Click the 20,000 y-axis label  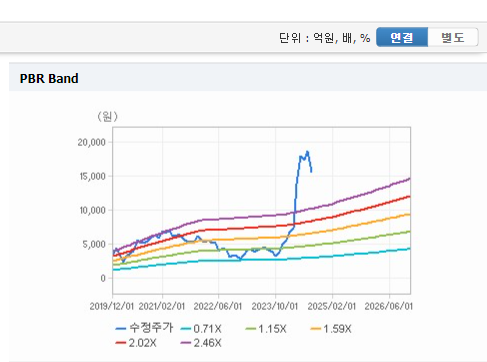(x=91, y=143)
